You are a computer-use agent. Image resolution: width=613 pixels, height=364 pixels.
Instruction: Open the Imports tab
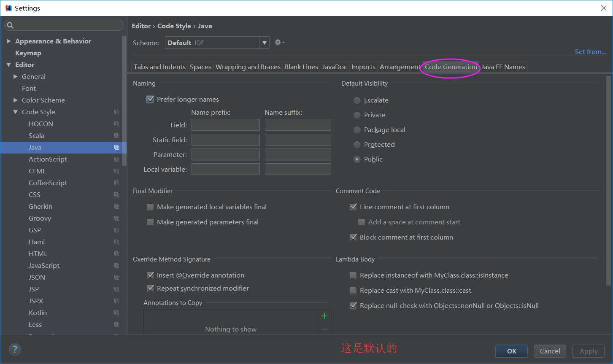coord(363,67)
